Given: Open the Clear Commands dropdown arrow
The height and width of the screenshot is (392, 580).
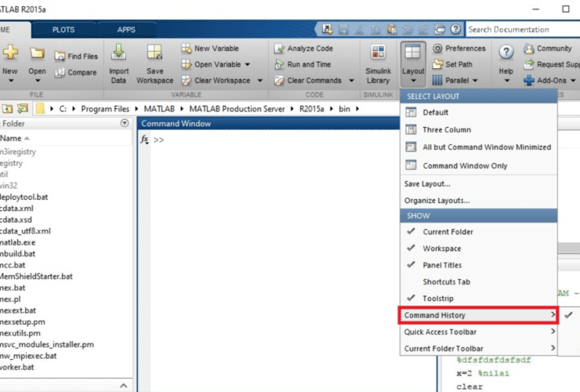Looking at the screenshot, I should pyautogui.click(x=351, y=80).
